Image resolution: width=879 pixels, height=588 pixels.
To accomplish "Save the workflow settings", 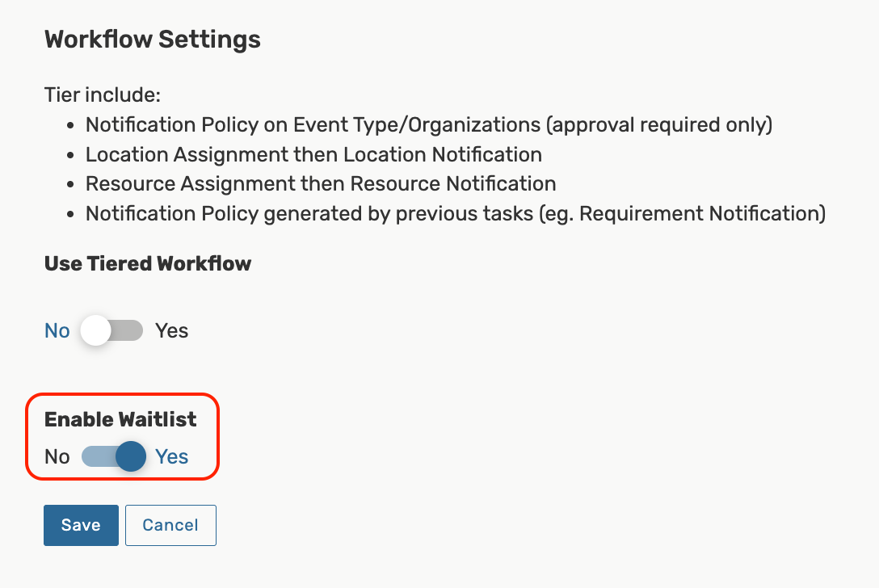I will click(81, 525).
